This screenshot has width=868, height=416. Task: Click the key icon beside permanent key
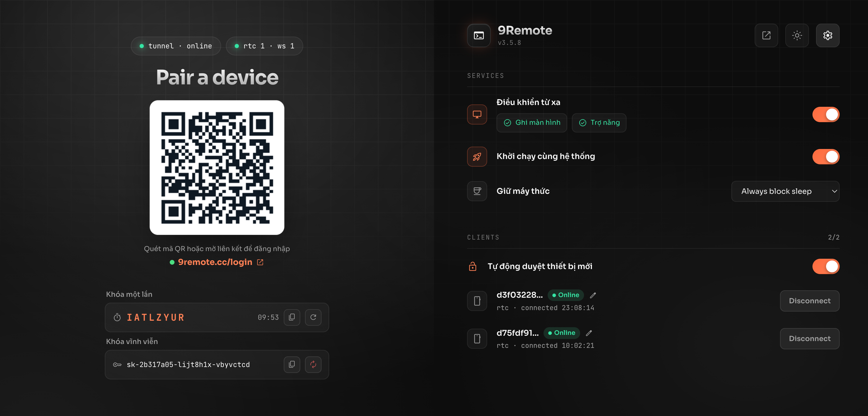[x=117, y=364]
